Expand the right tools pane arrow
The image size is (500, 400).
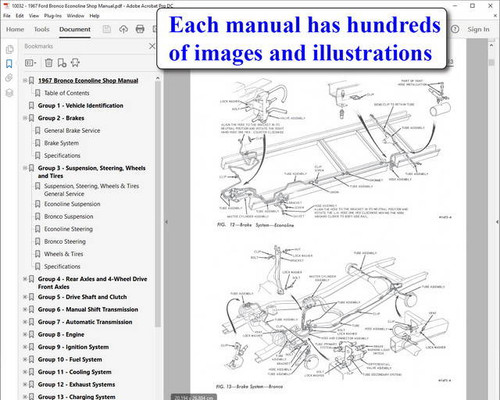(497, 222)
